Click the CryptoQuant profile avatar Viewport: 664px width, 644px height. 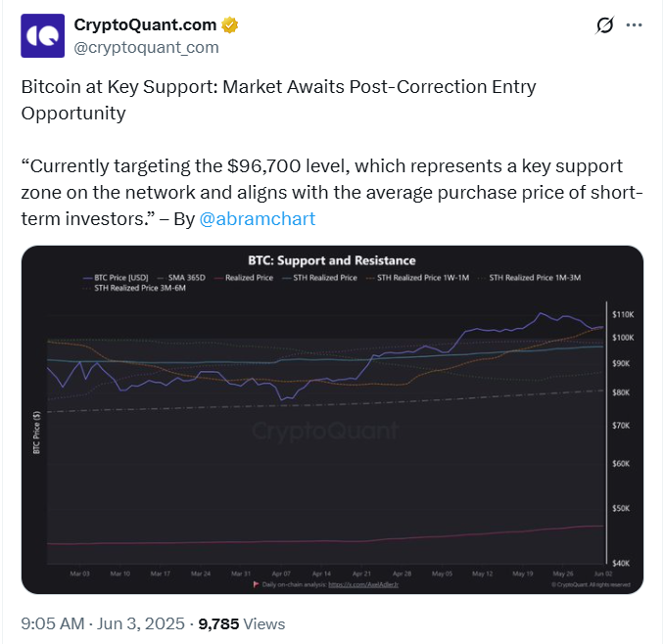click(x=41, y=35)
